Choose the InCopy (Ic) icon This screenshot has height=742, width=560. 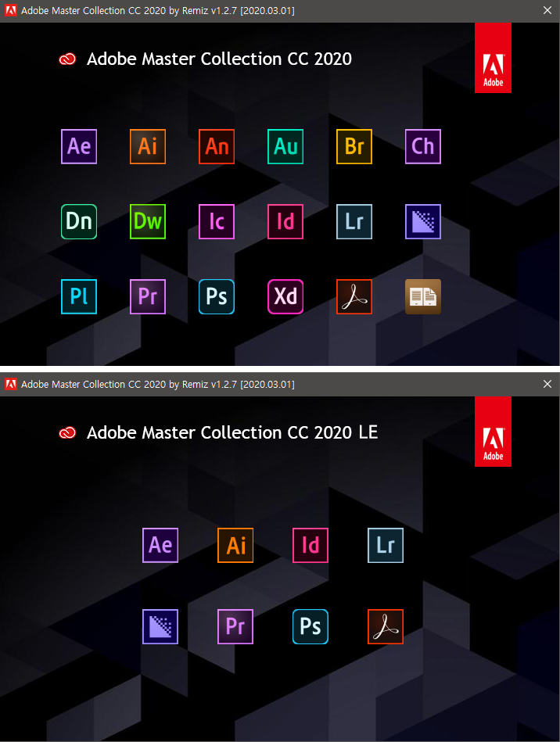[217, 221]
